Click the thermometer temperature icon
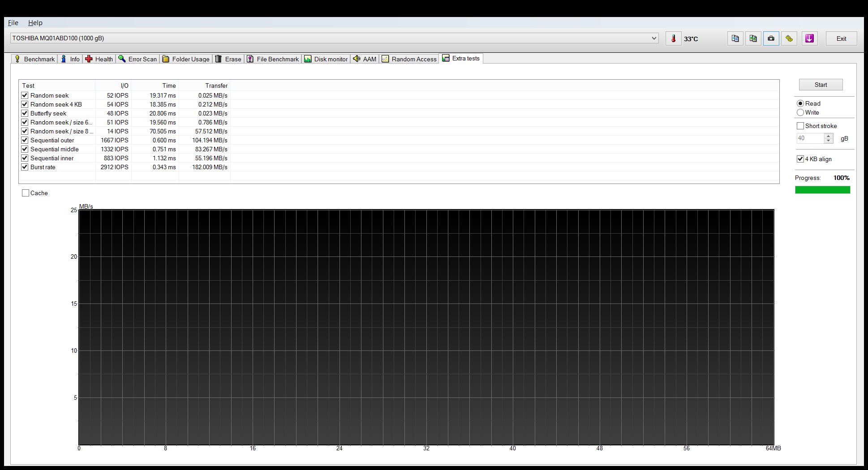The image size is (868, 470). 673,38
